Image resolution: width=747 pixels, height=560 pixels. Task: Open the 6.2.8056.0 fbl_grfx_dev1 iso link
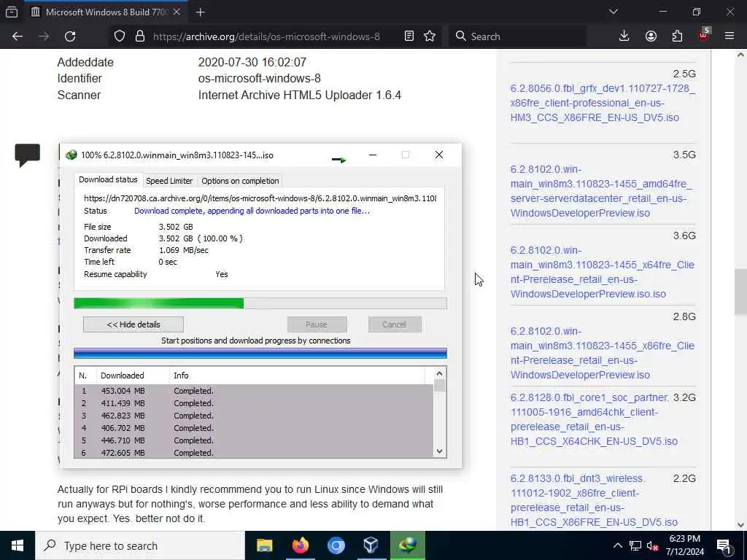coord(603,103)
